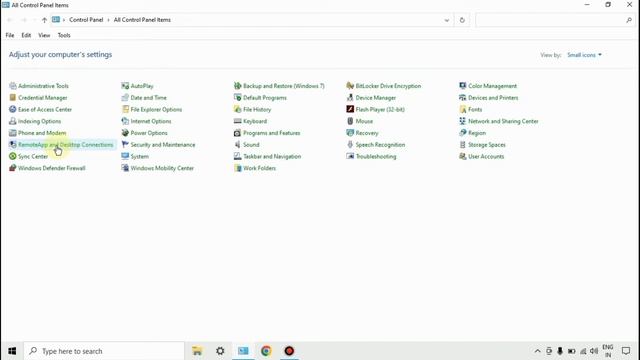Screen dimensions: 640x360
Task: Open the Device Manager icon
Action: [x=350, y=98]
